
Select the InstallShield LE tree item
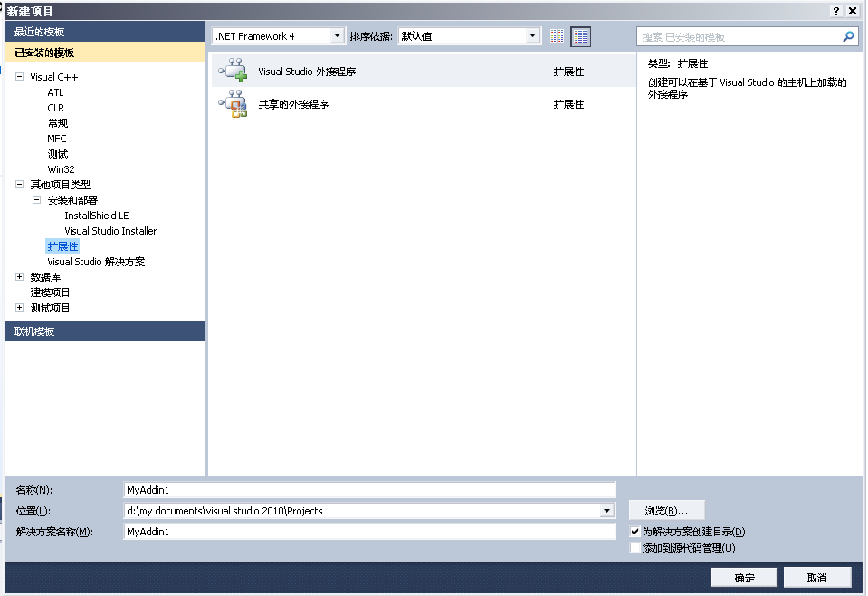pyautogui.click(x=96, y=216)
